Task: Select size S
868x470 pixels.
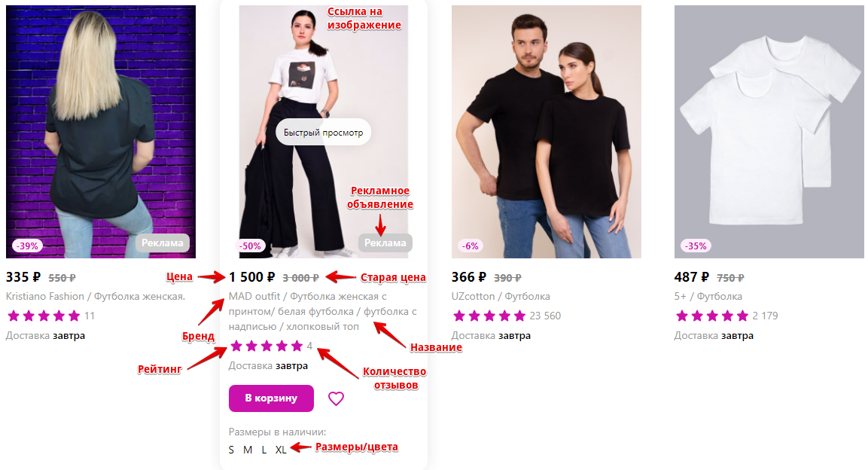Action: pyautogui.click(x=231, y=450)
